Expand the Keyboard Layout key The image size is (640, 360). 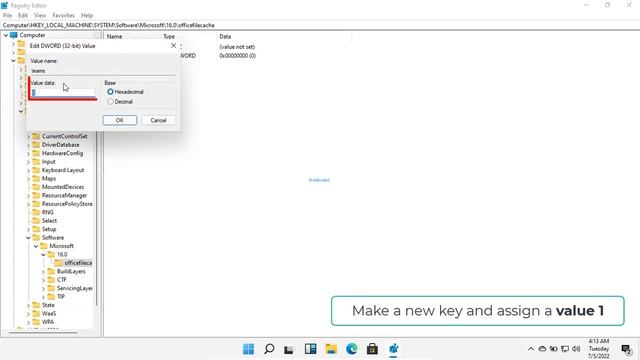28,170
